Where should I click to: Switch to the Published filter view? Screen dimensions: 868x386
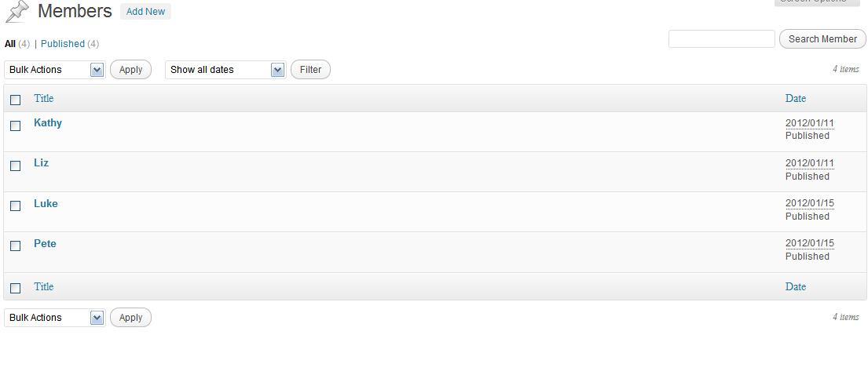point(63,44)
